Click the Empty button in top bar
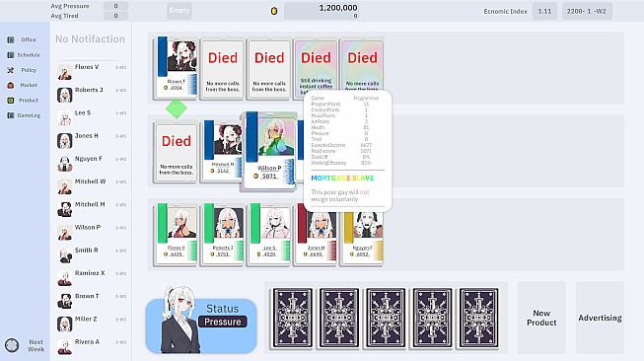 point(179,10)
